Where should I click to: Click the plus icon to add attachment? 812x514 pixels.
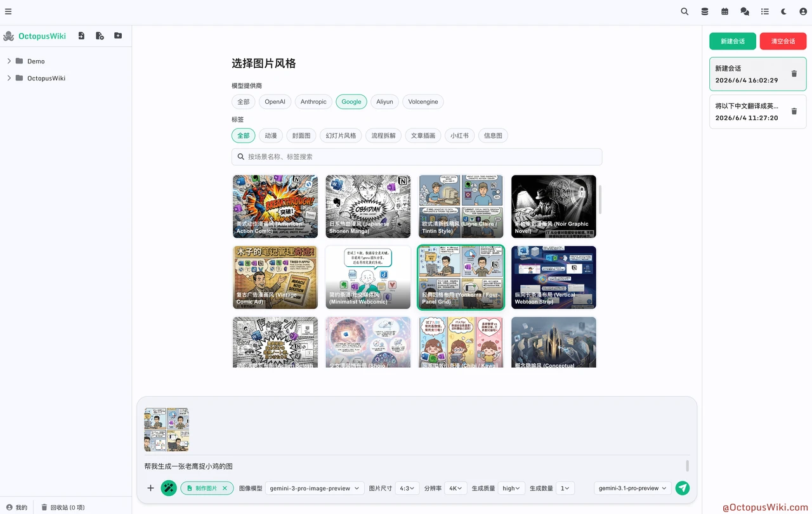pyautogui.click(x=150, y=488)
